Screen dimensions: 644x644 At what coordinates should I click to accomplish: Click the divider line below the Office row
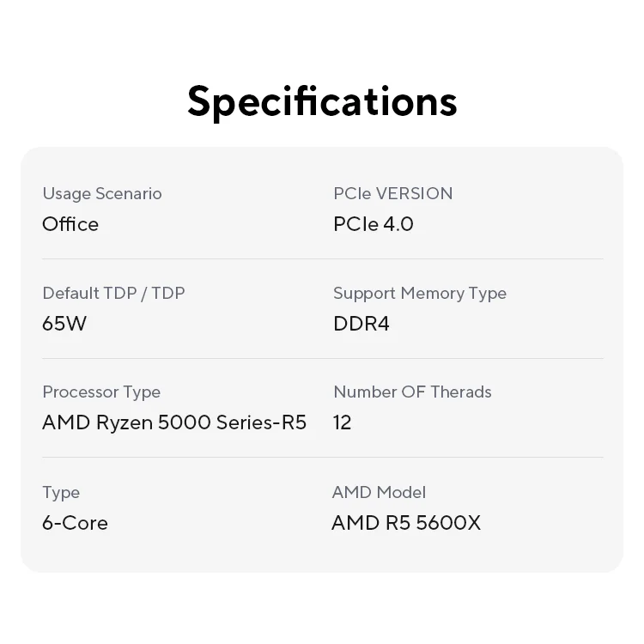point(322,258)
